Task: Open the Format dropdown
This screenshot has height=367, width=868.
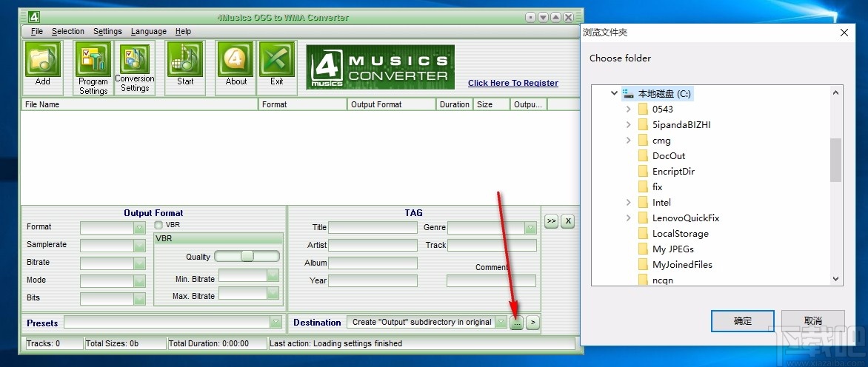Action: (x=139, y=227)
